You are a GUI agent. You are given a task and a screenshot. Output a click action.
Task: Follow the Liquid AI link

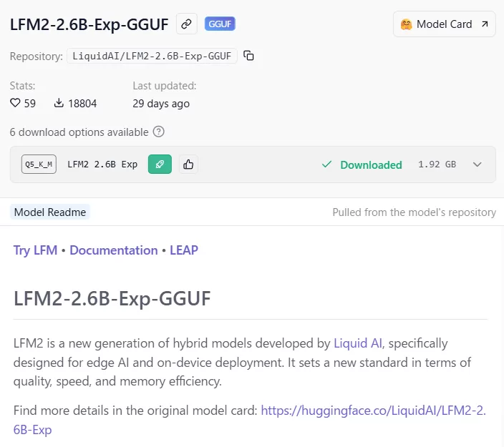click(358, 343)
